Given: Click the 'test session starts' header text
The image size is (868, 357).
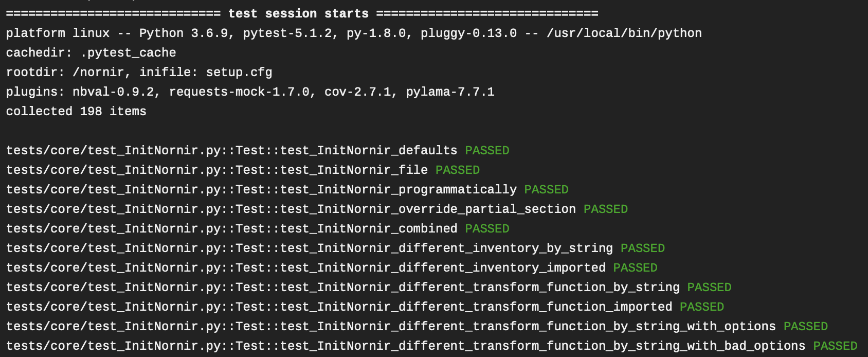Looking at the screenshot, I should [298, 13].
